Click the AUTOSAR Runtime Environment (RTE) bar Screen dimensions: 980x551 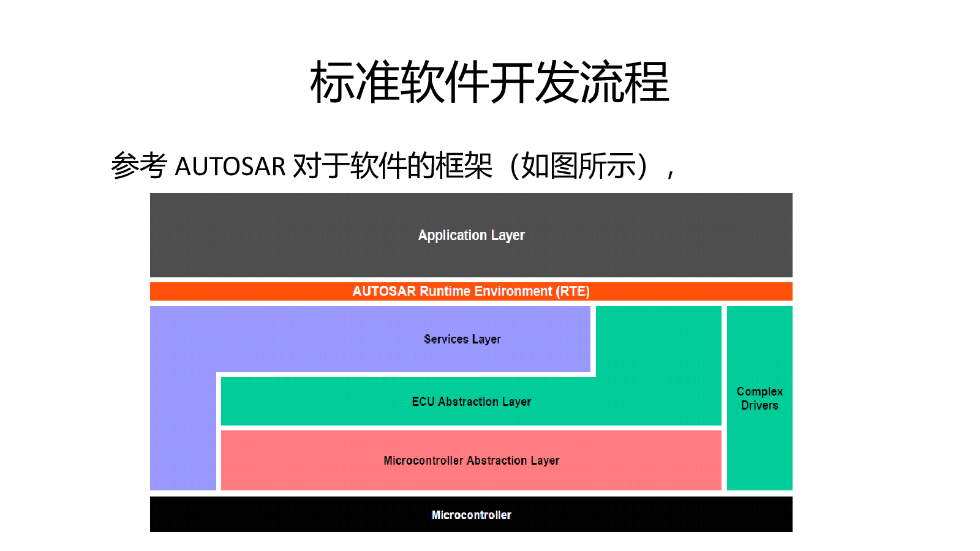[471, 291]
